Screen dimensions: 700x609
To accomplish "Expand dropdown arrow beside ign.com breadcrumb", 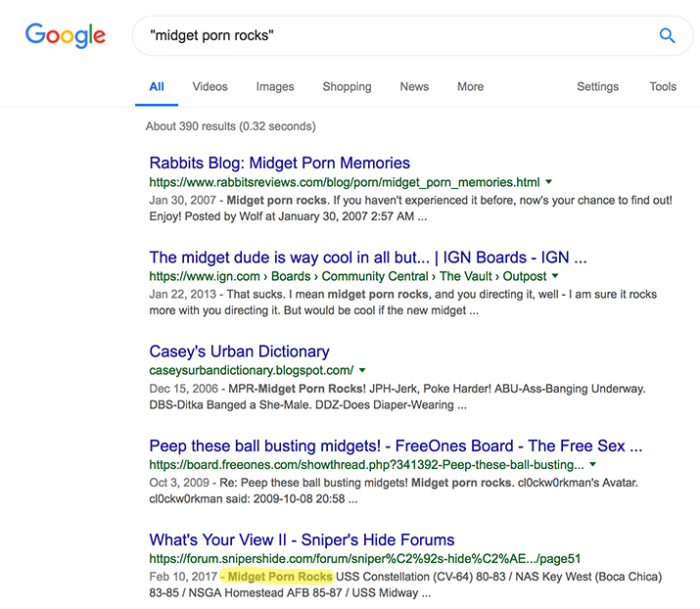I will (x=555, y=276).
